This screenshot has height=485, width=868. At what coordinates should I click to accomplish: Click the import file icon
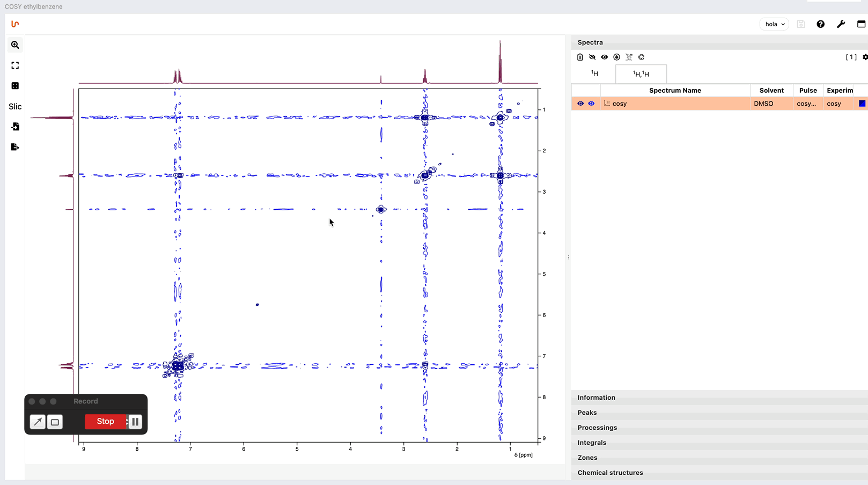[x=15, y=127]
